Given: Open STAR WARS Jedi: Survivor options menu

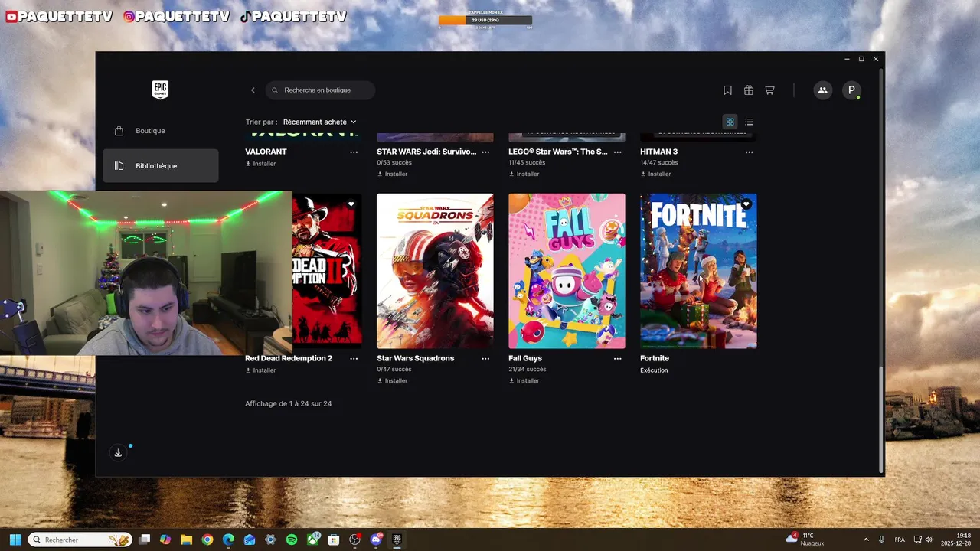Looking at the screenshot, I should tap(485, 152).
